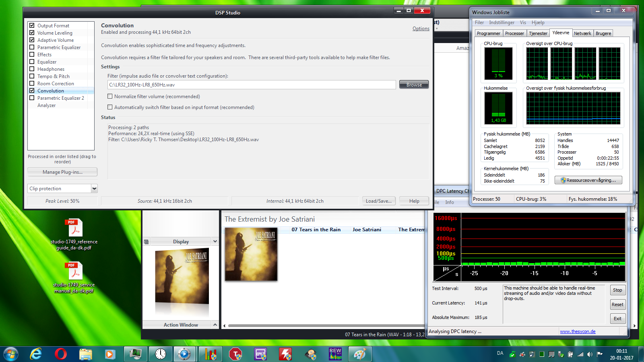This screenshot has height=362, width=644.
Task: Open the www.thesycon.de link
Action: coord(578,331)
